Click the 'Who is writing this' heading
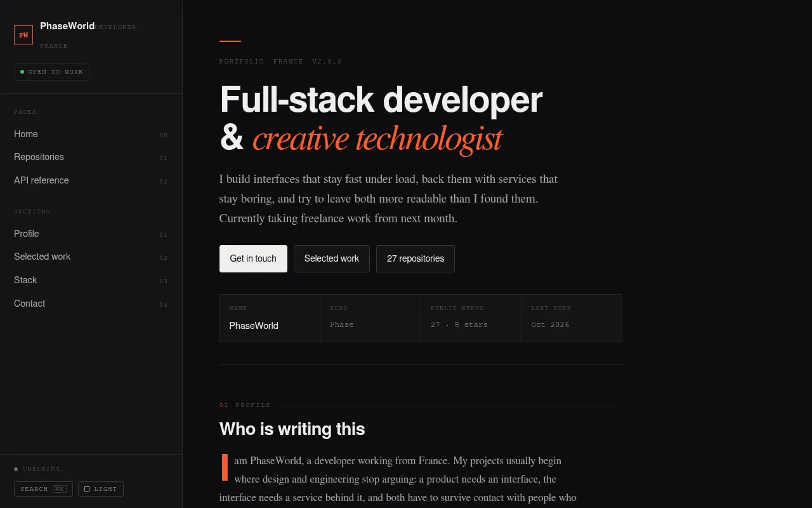Image resolution: width=812 pixels, height=508 pixels. pyautogui.click(x=292, y=429)
